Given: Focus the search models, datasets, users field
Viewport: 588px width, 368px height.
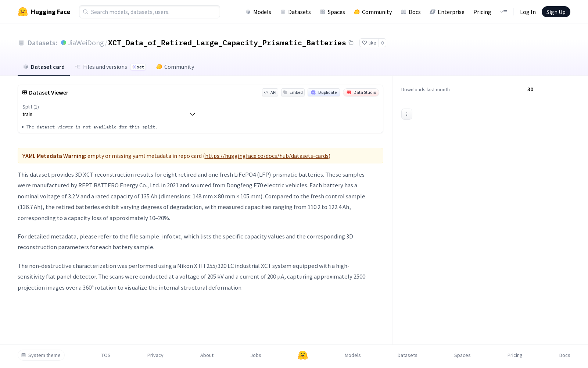Looking at the screenshot, I should (150, 12).
